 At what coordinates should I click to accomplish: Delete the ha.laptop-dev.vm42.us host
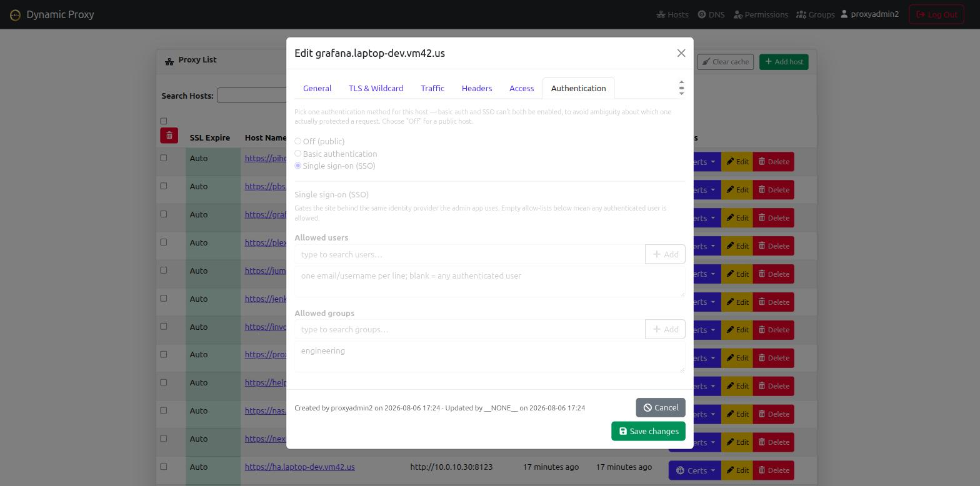pos(774,470)
